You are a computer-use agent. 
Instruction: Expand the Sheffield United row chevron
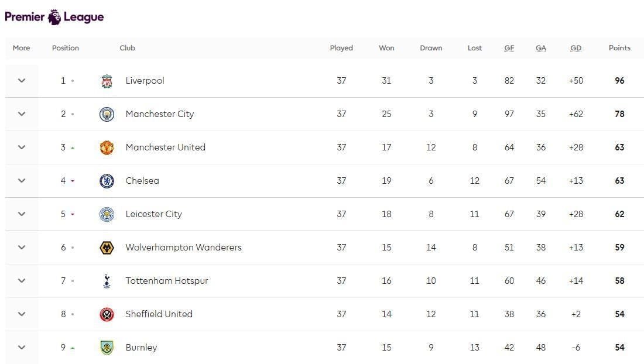(x=22, y=314)
